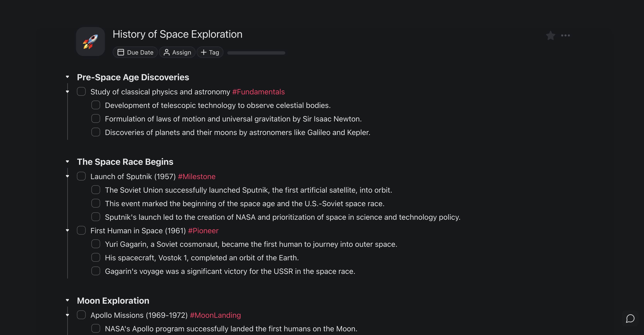Open the #Milestone tag link

tap(197, 177)
